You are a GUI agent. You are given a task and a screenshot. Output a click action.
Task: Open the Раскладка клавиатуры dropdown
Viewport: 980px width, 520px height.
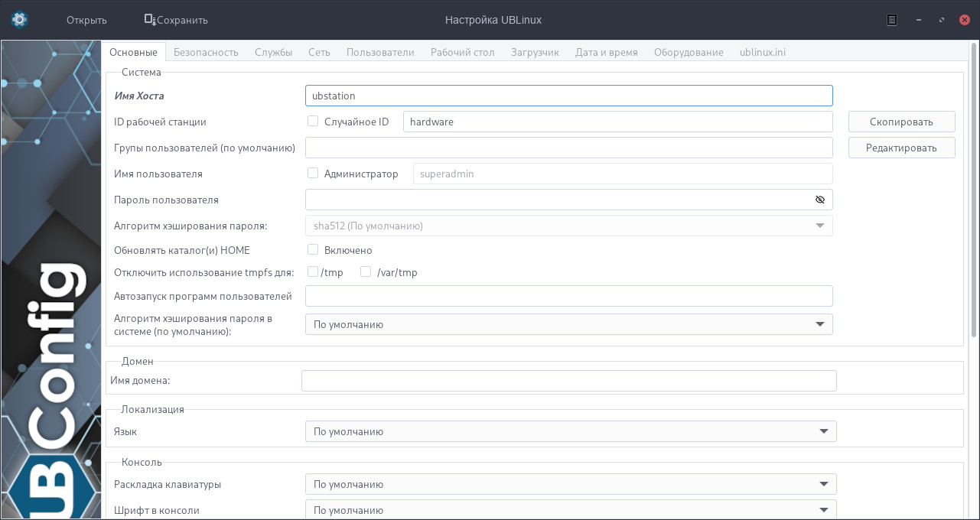(571, 484)
